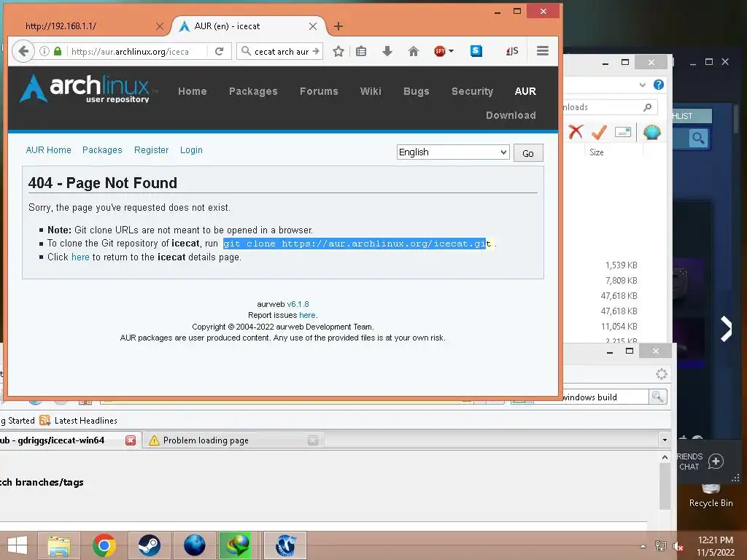This screenshot has width=747, height=560.
Task: Open the Packages link below the header
Action: click(x=102, y=150)
